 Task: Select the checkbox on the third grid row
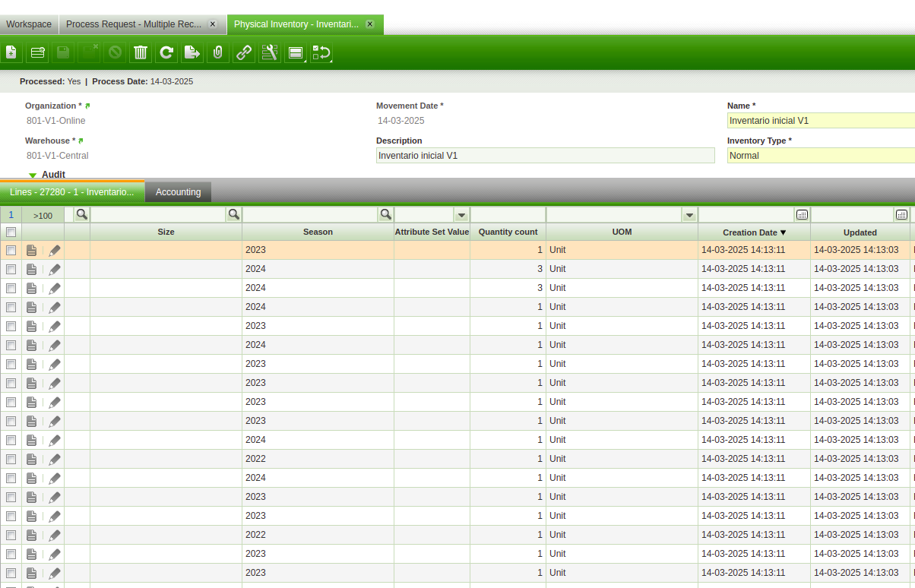tap(11, 288)
